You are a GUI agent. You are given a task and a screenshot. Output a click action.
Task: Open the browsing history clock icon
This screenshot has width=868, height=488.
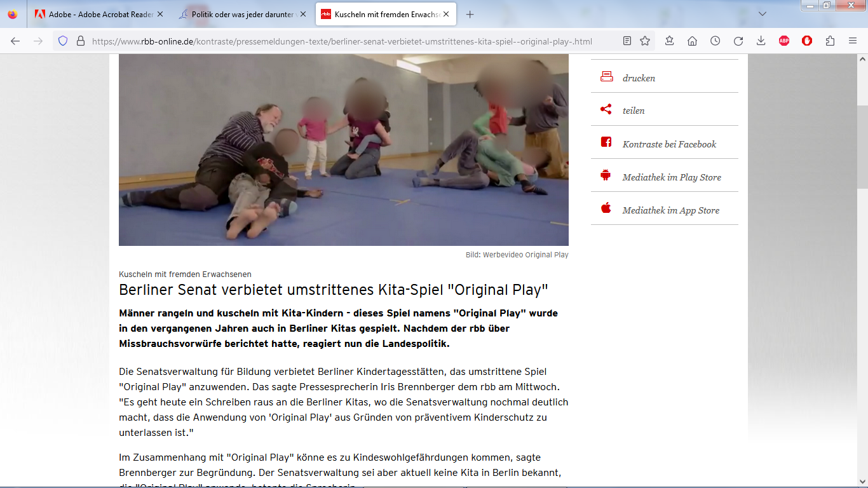coord(715,41)
